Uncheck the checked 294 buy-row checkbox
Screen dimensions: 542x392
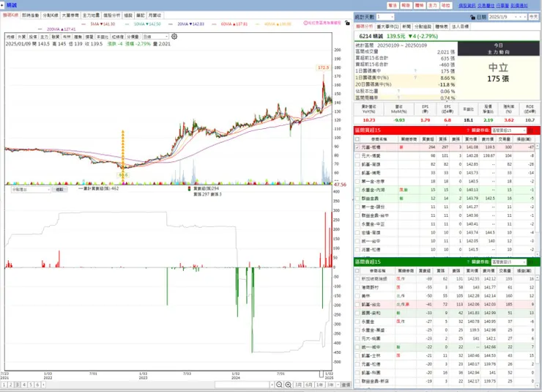point(357,147)
